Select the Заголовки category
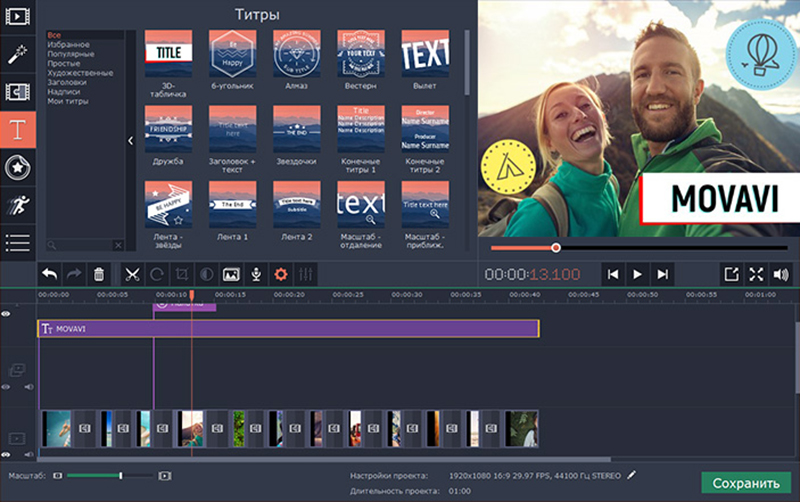 pos(67,82)
